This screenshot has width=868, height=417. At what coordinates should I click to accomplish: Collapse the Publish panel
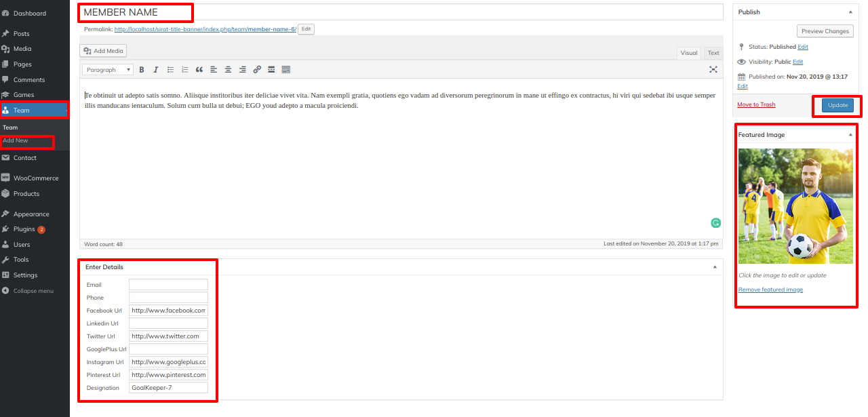[x=850, y=12]
